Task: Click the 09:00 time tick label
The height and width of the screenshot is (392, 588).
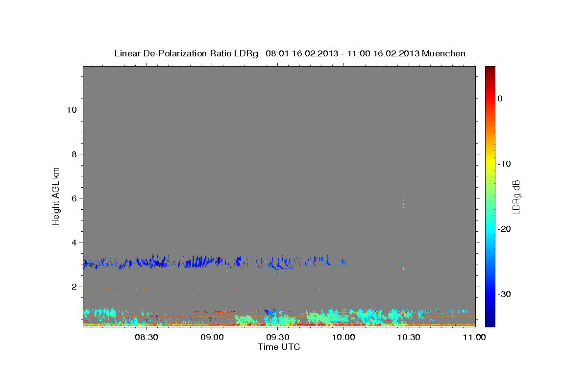Action: pyautogui.click(x=212, y=337)
